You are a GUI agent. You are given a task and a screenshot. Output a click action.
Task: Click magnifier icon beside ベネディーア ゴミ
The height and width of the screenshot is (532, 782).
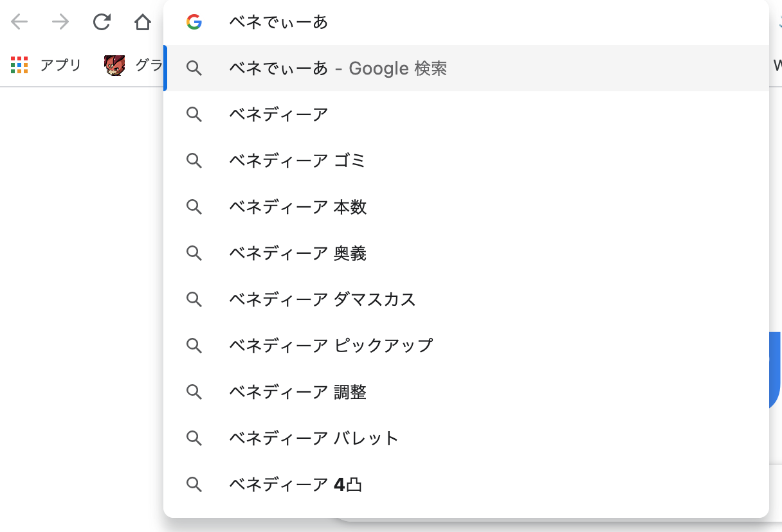click(194, 161)
